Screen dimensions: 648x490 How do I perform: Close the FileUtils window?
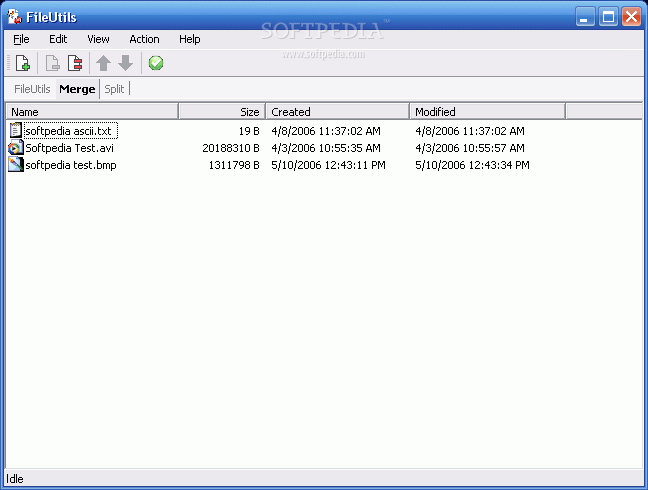click(631, 17)
